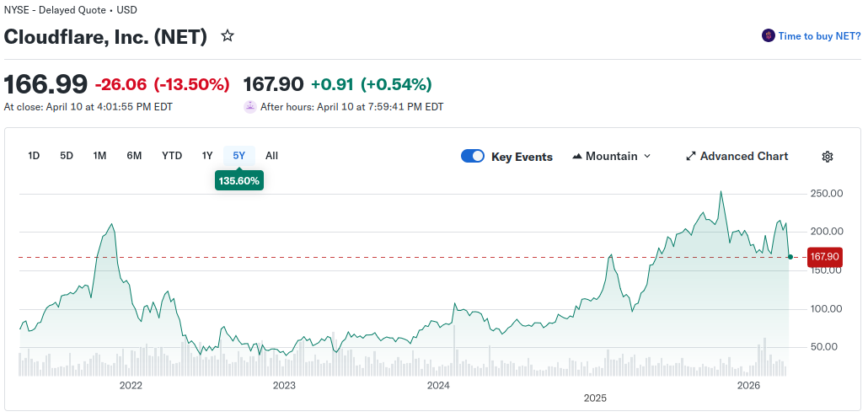This screenshot has height=417, width=868.
Task: Open chart settings gear icon
Action: point(827,157)
